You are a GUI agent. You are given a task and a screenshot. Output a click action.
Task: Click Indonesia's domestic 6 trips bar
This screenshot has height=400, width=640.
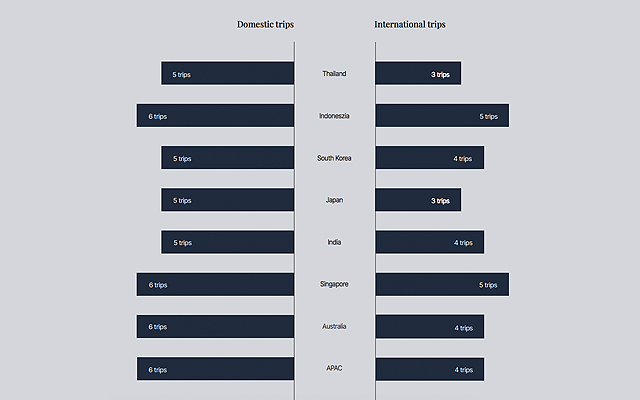tap(216, 116)
